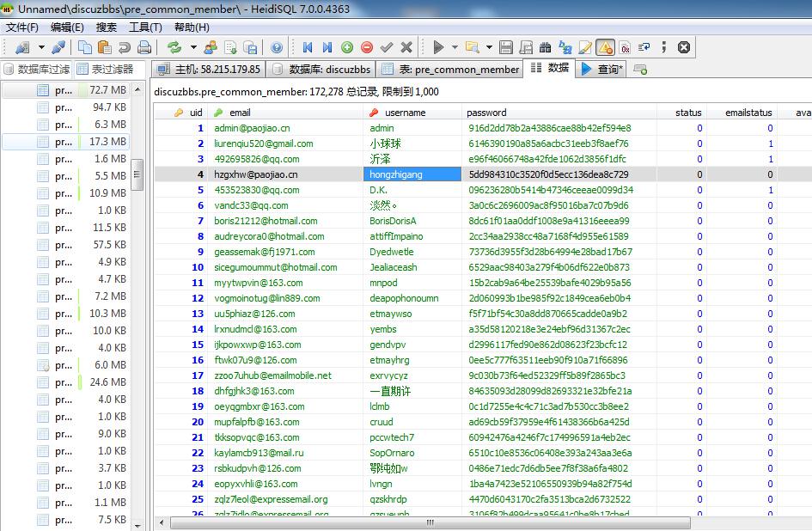This screenshot has height=531, width=812.
Task: Open the load SQL file dropdown arrow
Action: point(489,47)
